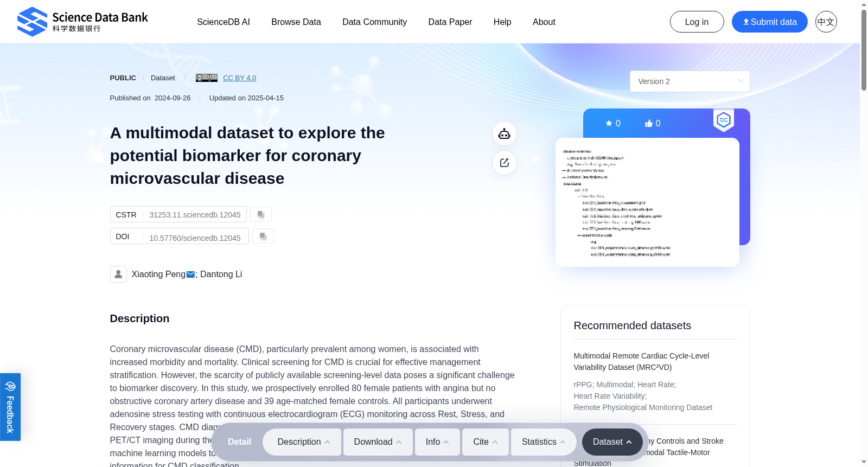This screenshot has height=467, width=868.
Task: Click the rPPG keyword tag
Action: tap(583, 385)
